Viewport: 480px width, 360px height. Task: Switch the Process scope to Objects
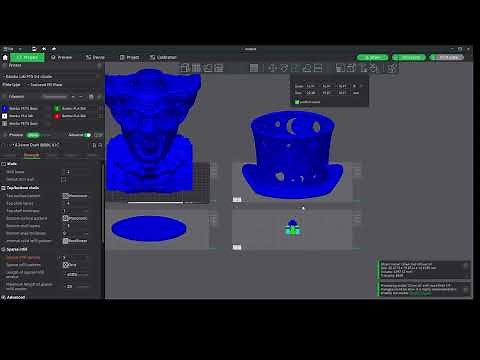pos(47,135)
